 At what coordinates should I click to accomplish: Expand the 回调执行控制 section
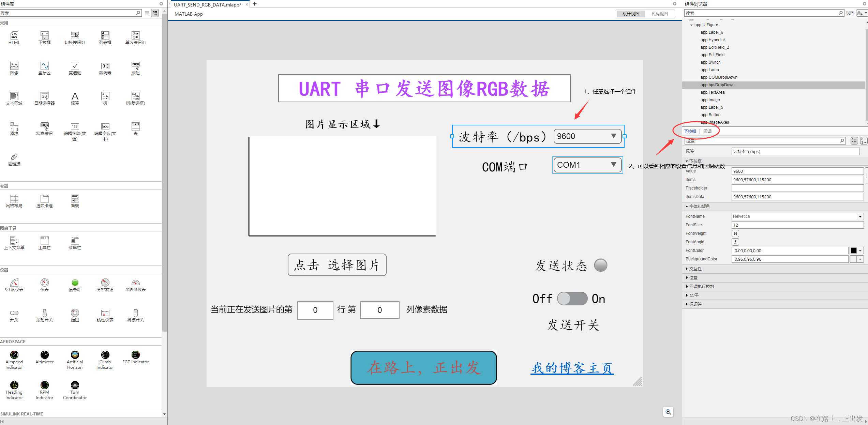(x=687, y=287)
